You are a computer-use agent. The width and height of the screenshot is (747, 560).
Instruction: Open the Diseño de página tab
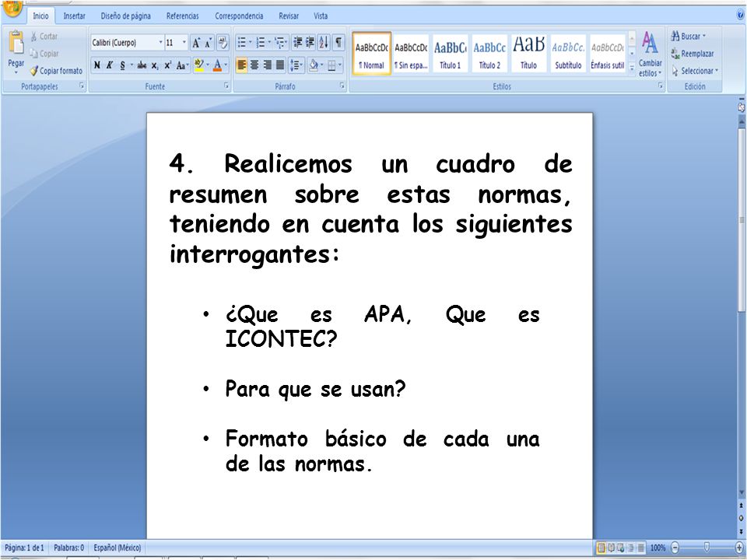[126, 16]
